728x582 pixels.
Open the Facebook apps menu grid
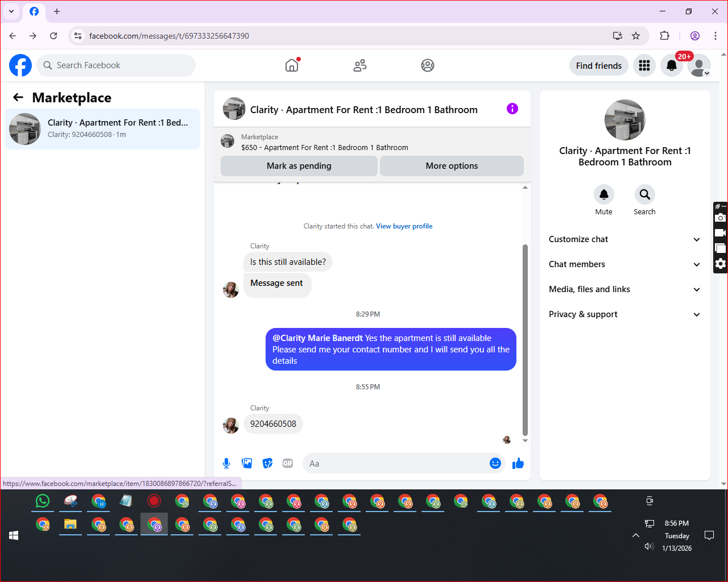(x=644, y=65)
